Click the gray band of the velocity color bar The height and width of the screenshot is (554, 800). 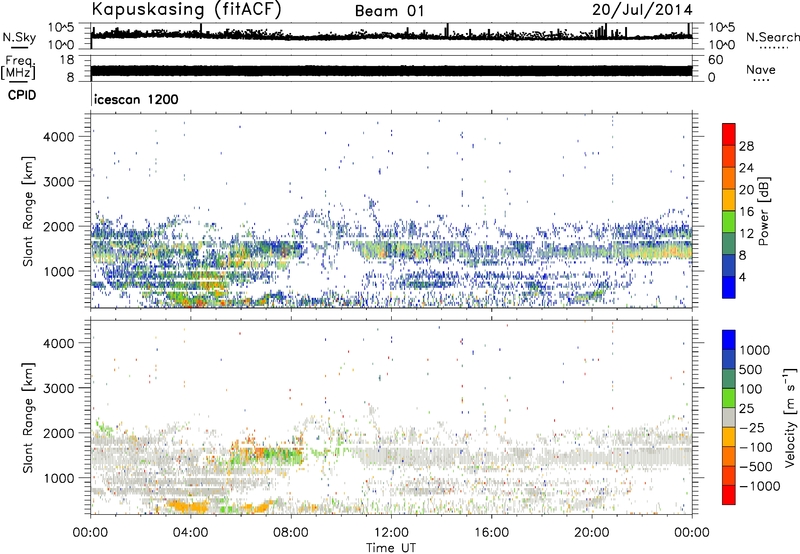click(x=729, y=417)
